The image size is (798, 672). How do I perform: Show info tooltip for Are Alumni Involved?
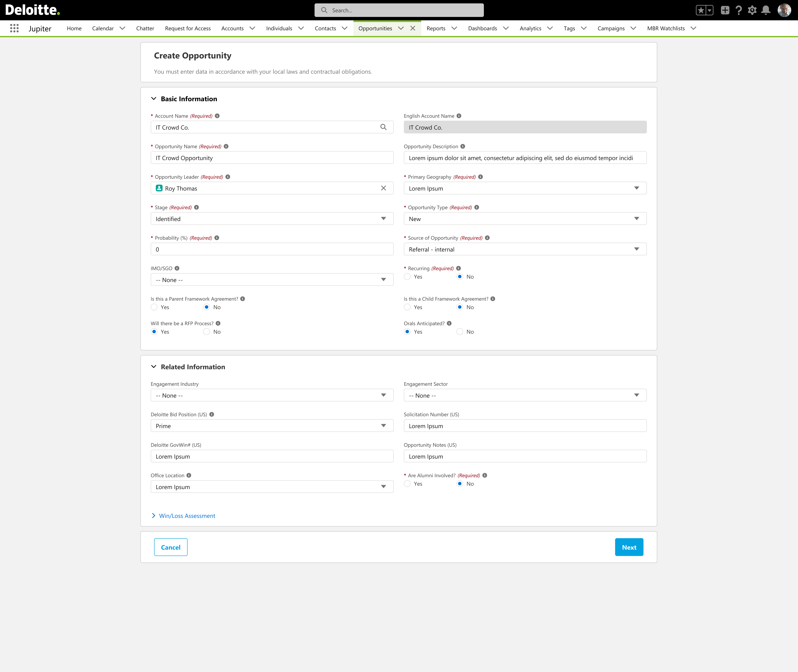click(485, 476)
